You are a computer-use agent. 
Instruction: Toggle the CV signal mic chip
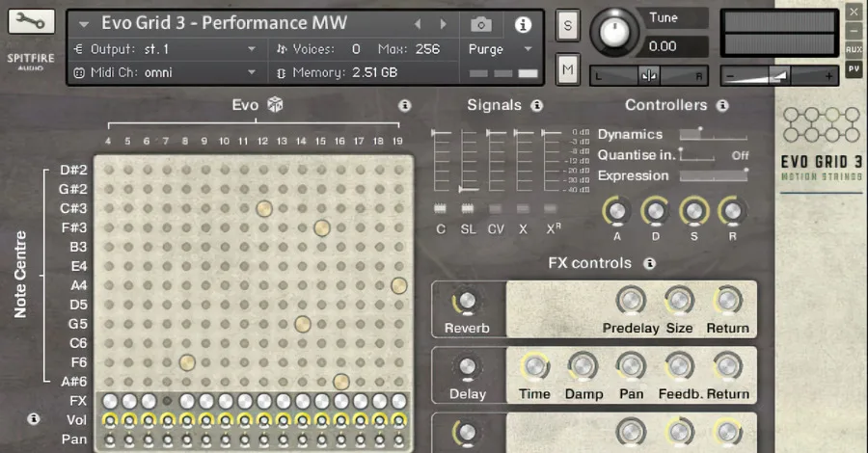coord(496,208)
